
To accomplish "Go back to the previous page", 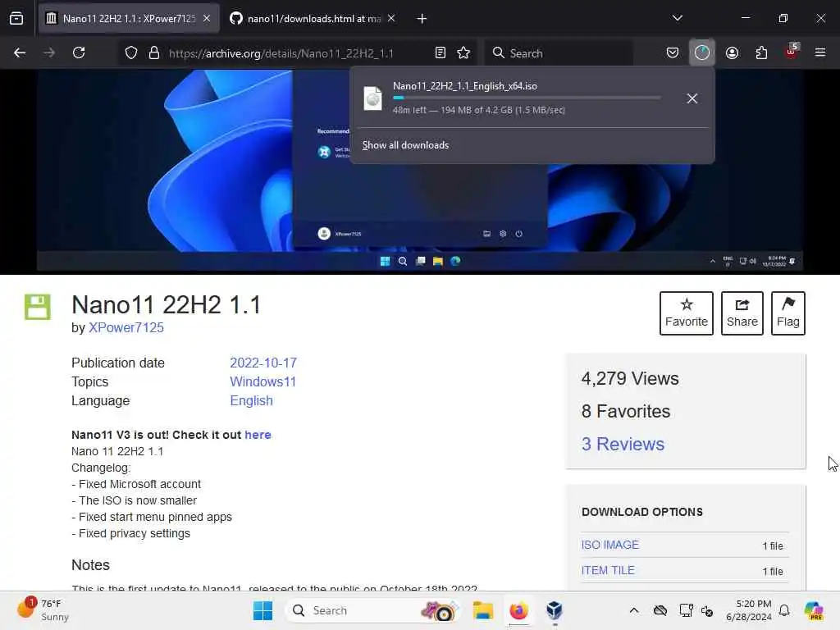I will 20,52.
